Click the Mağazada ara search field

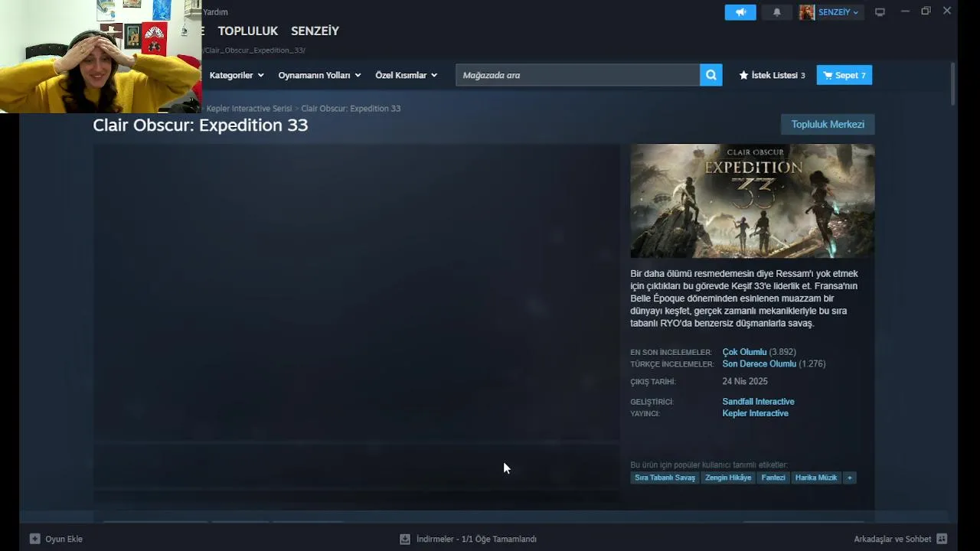[x=578, y=75]
